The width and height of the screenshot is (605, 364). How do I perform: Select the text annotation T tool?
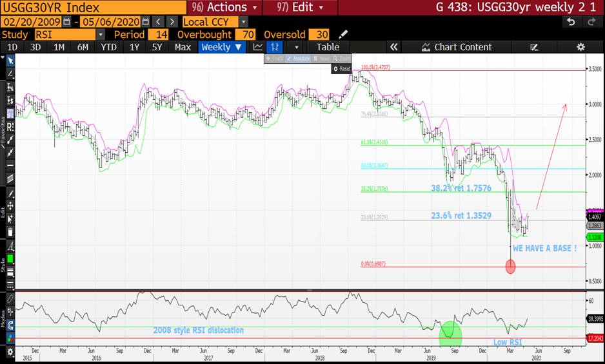[x=10, y=113]
